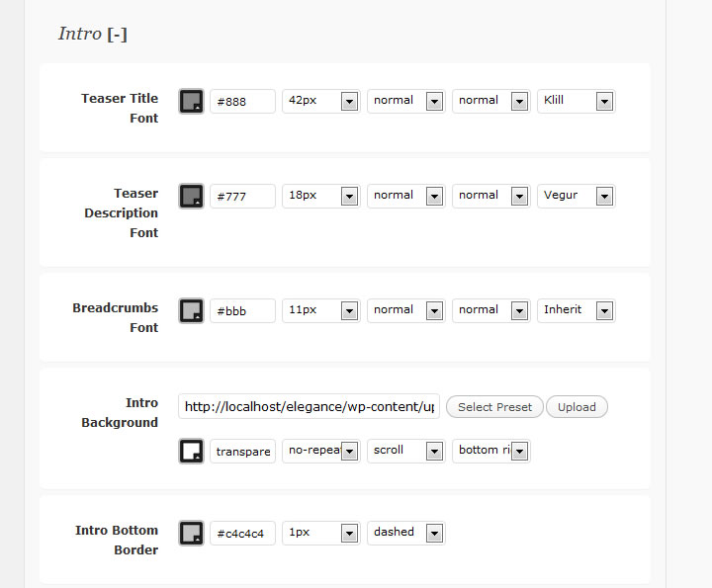The image size is (712, 588).
Task: Open Teaser Description Font color swatch
Action: (x=191, y=196)
